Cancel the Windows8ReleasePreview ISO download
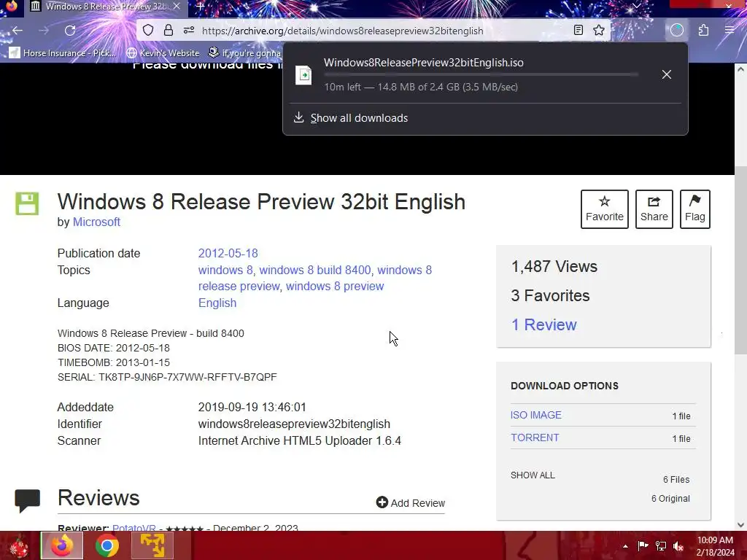Viewport: 747px width, 560px height. [x=667, y=74]
